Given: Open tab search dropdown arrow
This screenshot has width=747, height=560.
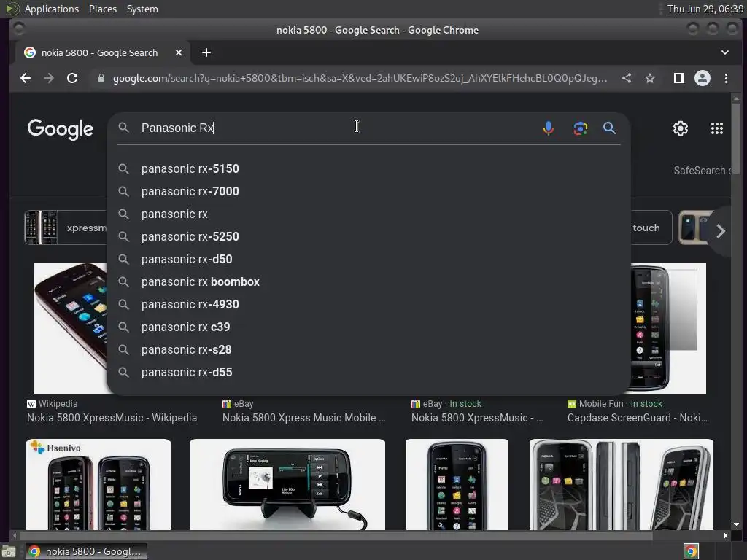Looking at the screenshot, I should (724, 52).
